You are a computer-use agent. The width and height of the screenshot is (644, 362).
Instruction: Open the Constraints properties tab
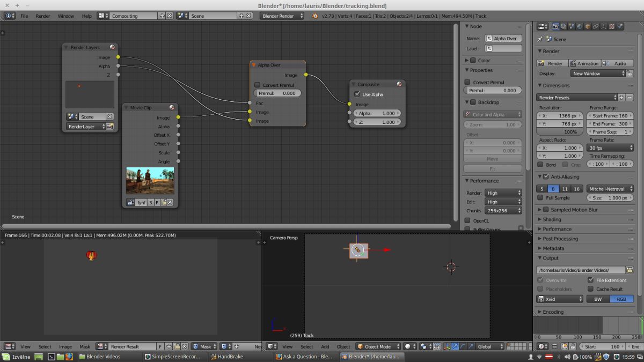coord(596,26)
